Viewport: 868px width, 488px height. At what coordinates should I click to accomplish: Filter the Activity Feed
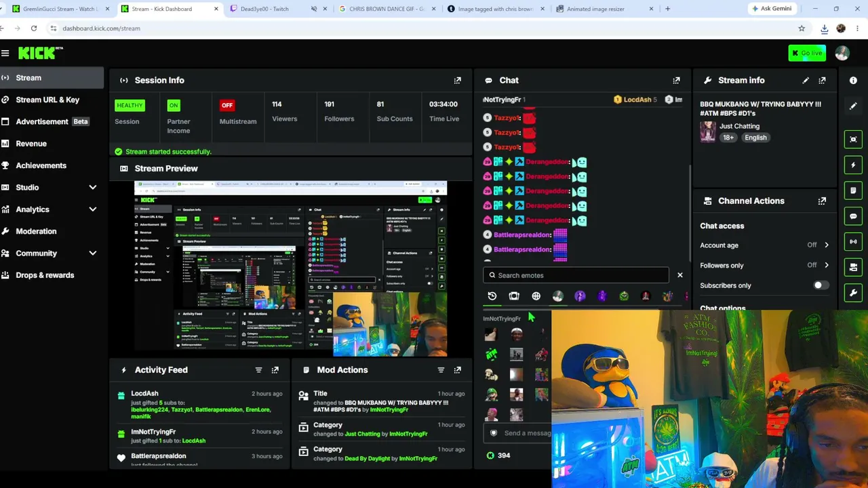pyautogui.click(x=258, y=370)
